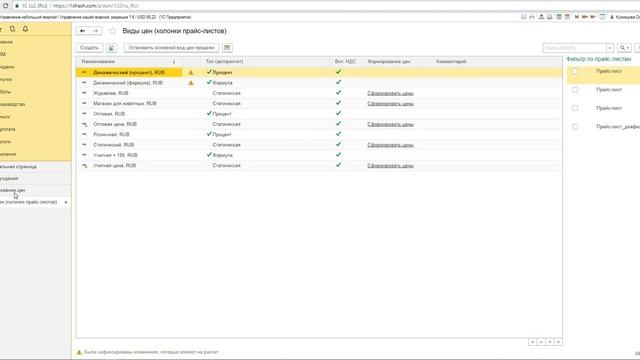Open the Зарплата section in the sidebar

click(x=8, y=129)
